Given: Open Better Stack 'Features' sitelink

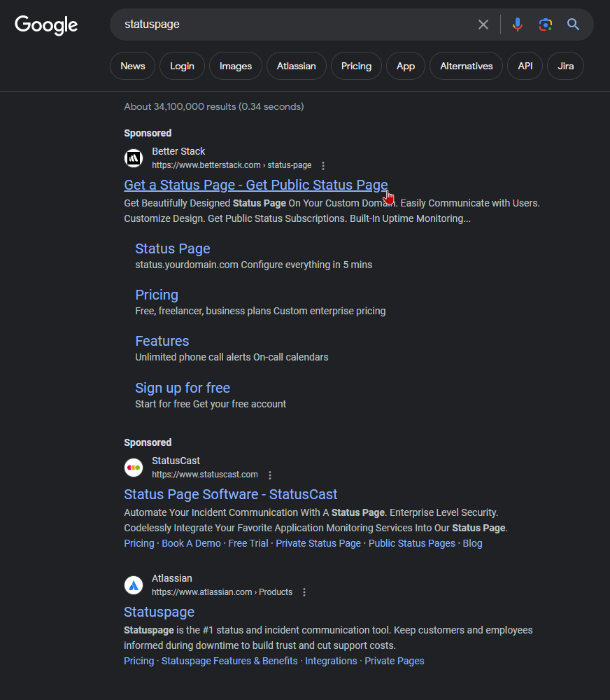Looking at the screenshot, I should (162, 341).
